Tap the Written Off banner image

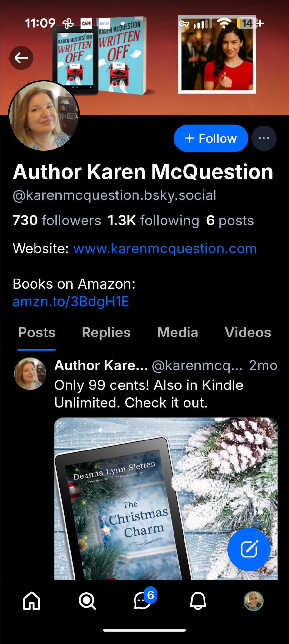click(x=144, y=57)
